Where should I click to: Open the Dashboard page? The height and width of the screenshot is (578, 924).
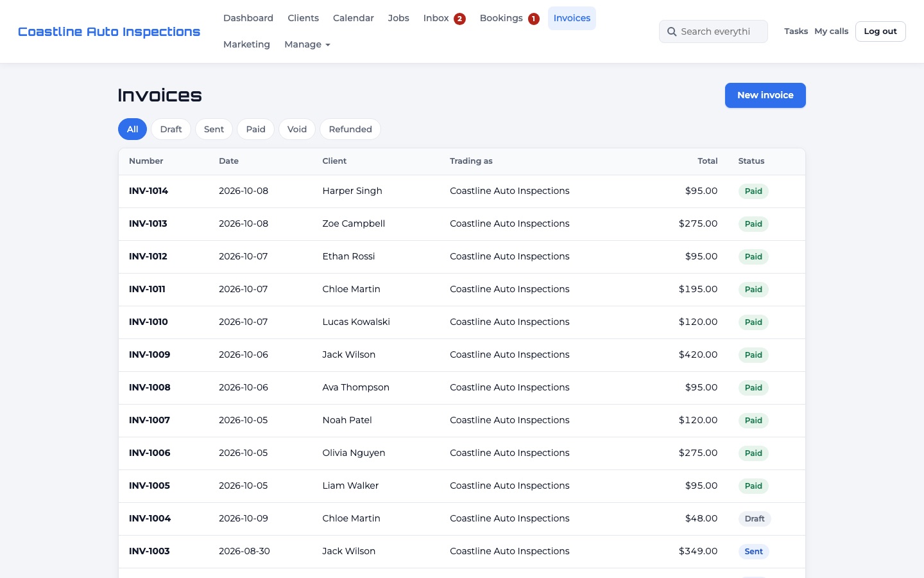click(248, 18)
